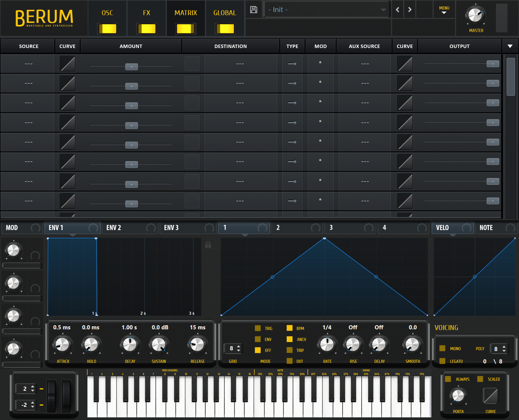Click the ring indicator on the VELO tab
This screenshot has height=420, width=519.
(x=466, y=228)
